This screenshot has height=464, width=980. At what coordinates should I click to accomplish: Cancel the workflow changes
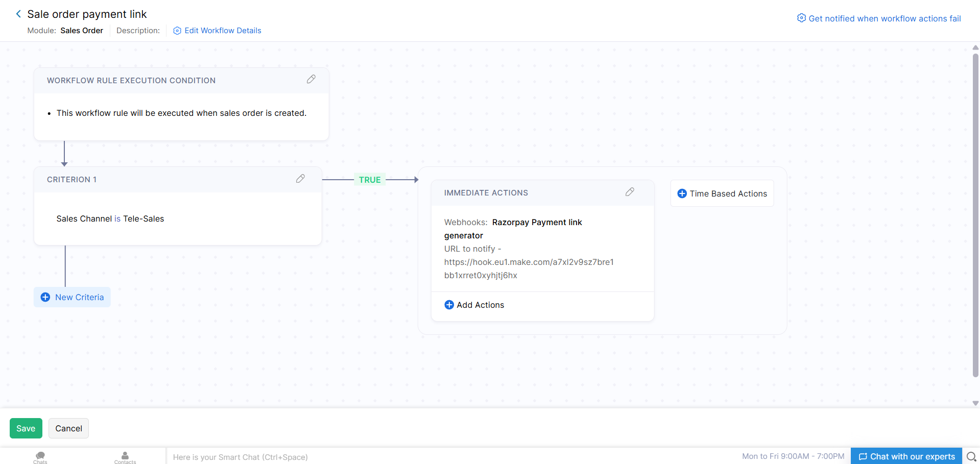tap(68, 428)
